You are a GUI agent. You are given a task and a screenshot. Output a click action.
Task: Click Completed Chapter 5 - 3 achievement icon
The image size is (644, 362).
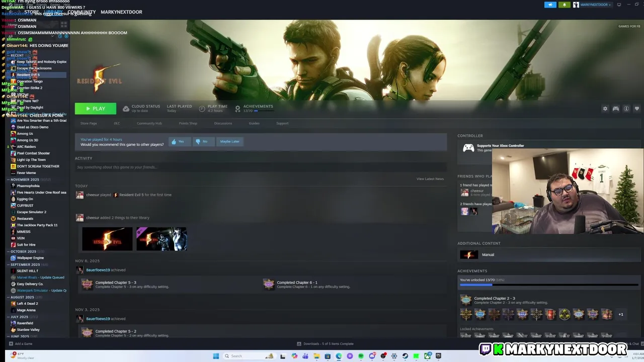click(x=87, y=284)
